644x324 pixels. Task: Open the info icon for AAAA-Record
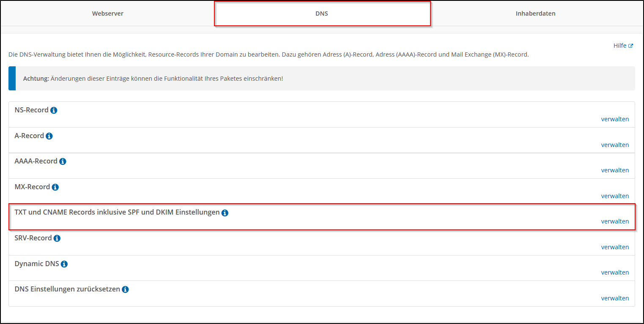click(x=63, y=161)
